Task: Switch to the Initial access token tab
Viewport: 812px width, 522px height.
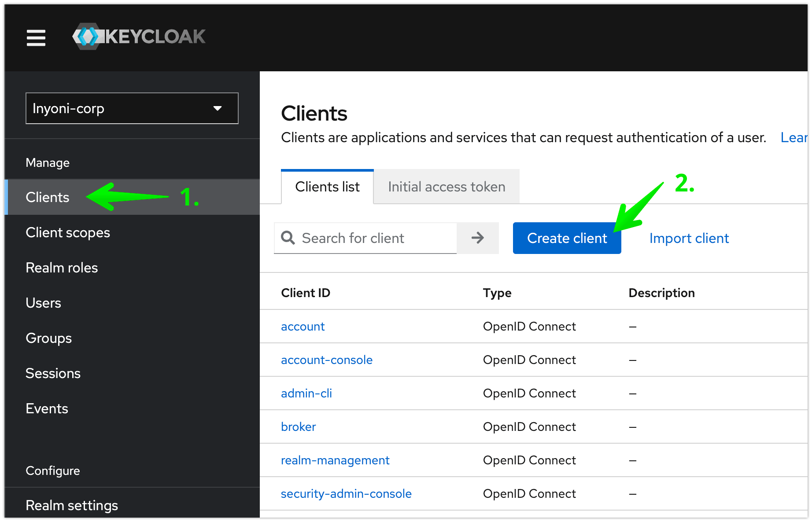Action: coord(446,187)
